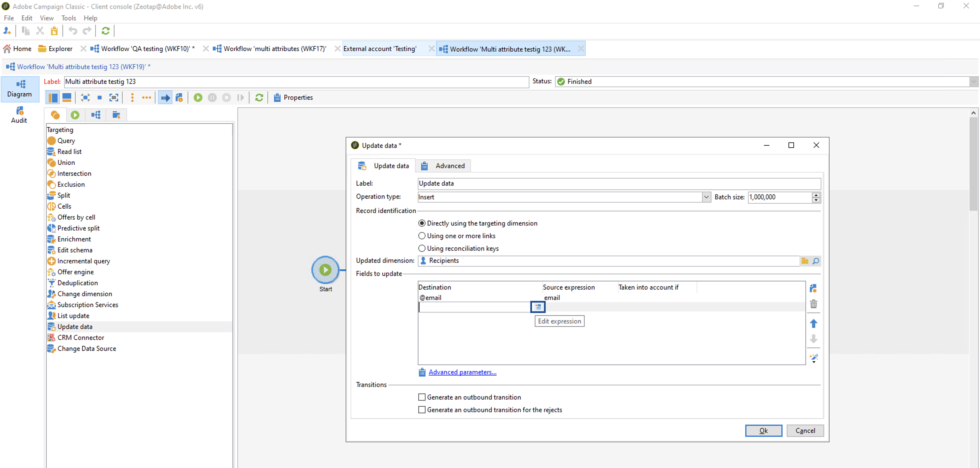Screen dimensions: 980x468
Task: Click the trash delete icon beside fields list
Action: (x=813, y=304)
